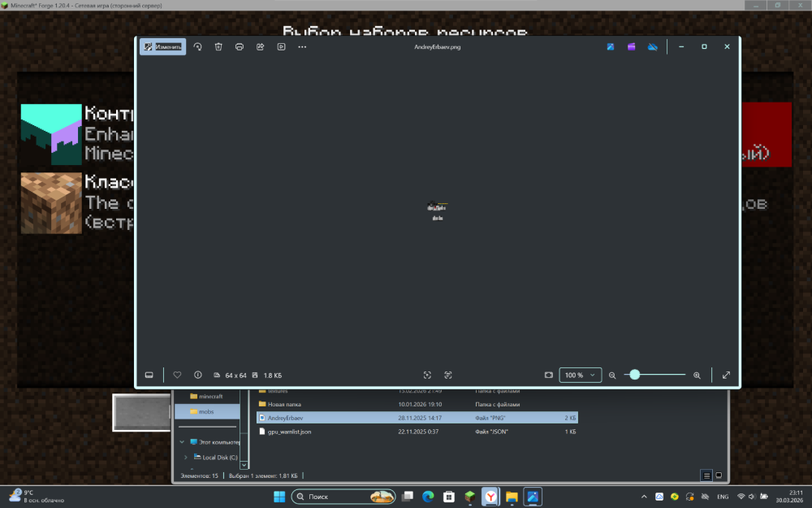812x508 pixels.
Task: Print the image using printer icon
Action: click(x=240, y=46)
